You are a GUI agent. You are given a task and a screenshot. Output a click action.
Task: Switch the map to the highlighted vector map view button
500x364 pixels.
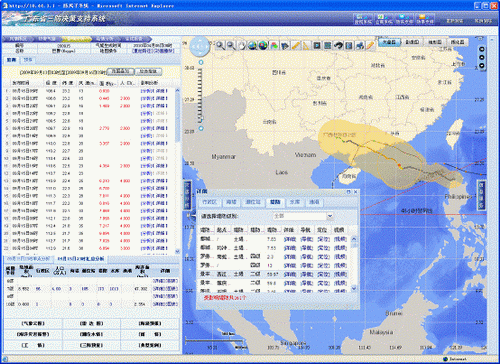point(389,42)
